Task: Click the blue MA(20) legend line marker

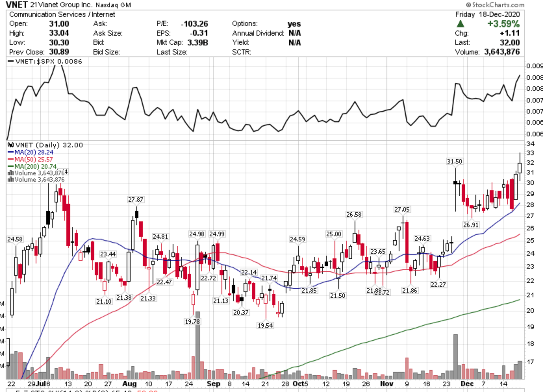Action: point(11,152)
